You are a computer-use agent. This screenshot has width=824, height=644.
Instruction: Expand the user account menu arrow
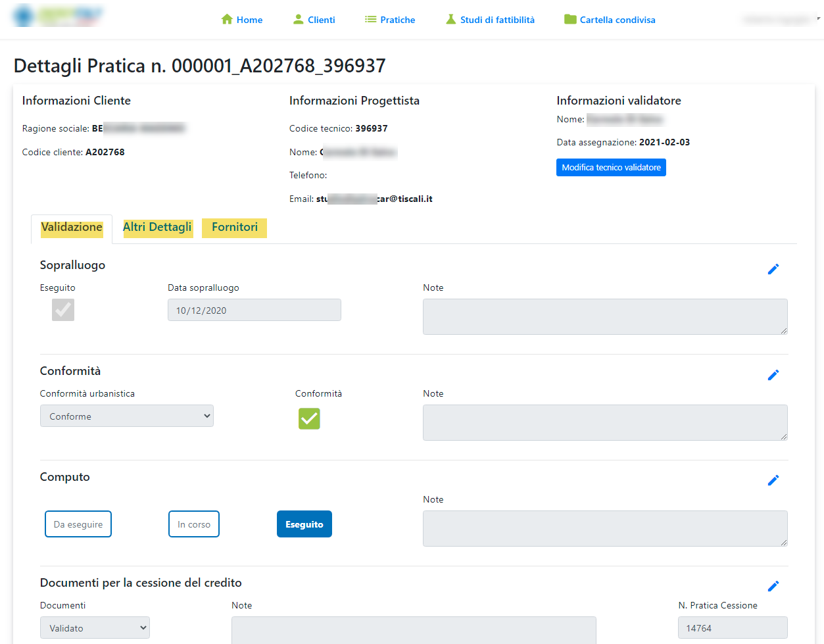coord(818,18)
